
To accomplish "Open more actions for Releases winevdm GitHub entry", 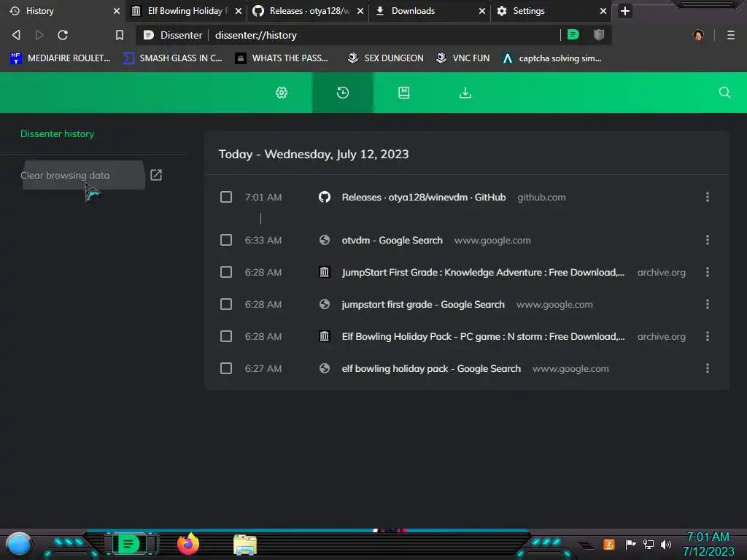I will [708, 197].
